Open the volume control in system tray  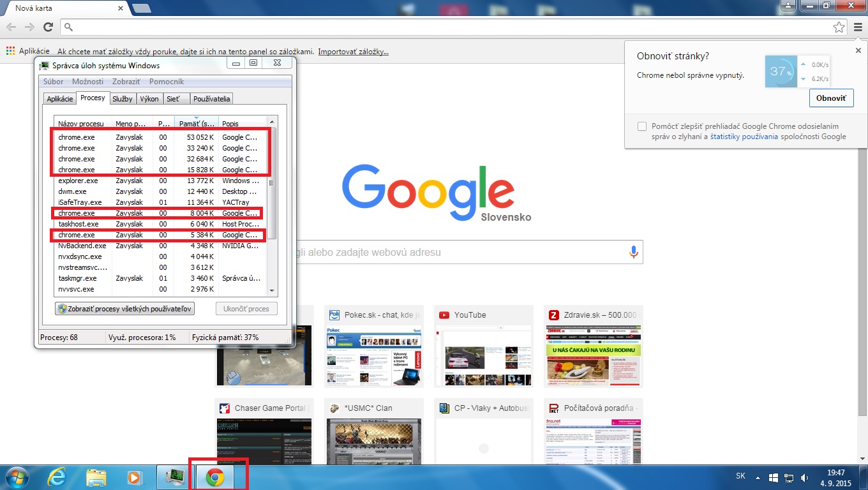pyautogui.click(x=805, y=477)
